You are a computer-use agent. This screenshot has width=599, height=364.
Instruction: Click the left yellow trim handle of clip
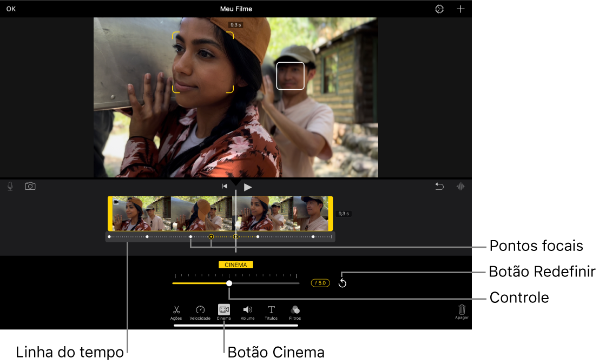(x=110, y=214)
